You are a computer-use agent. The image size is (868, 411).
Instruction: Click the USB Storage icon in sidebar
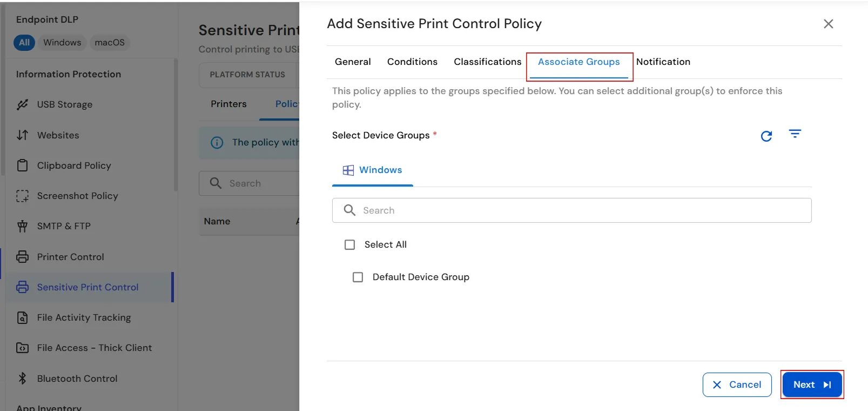(x=22, y=104)
